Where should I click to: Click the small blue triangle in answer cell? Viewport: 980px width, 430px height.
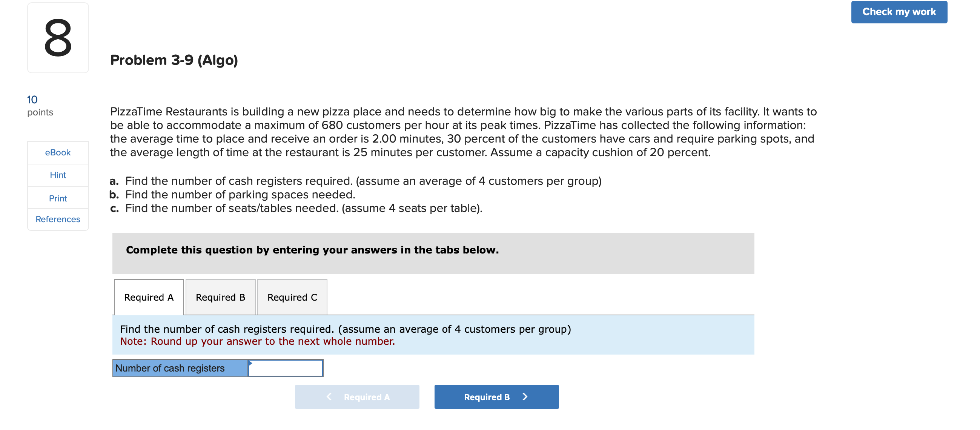[250, 363]
